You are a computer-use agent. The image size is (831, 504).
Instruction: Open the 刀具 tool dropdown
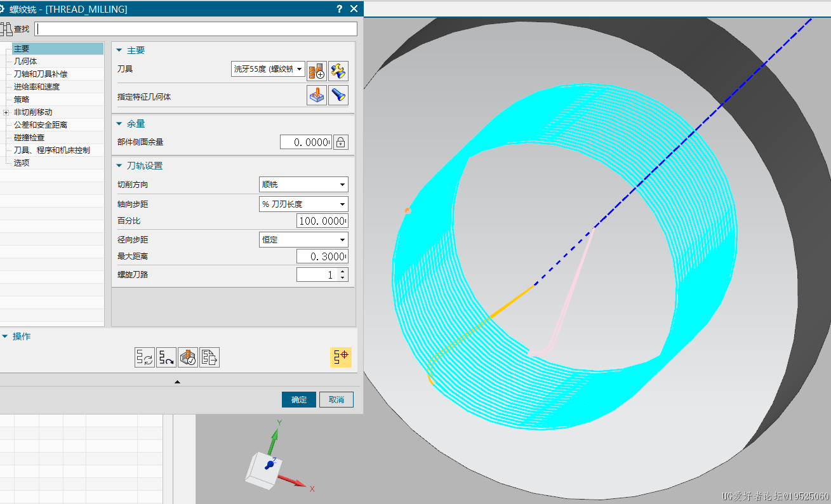coord(268,69)
